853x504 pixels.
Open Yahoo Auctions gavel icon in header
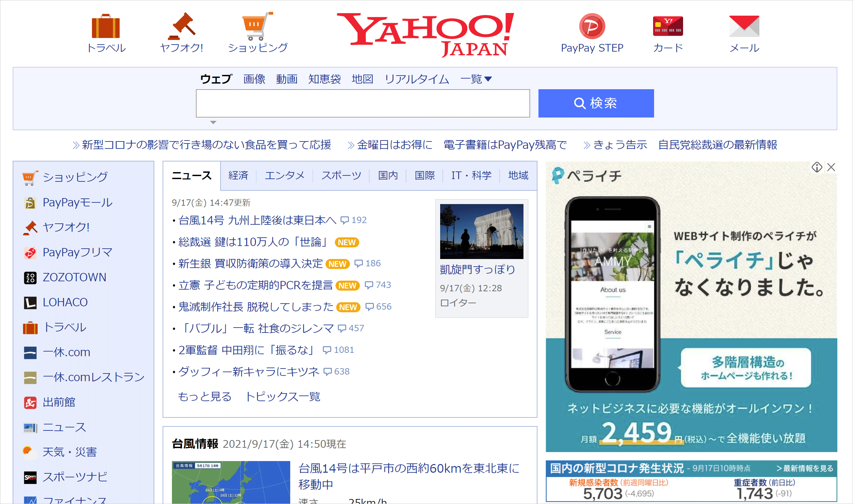tap(182, 27)
